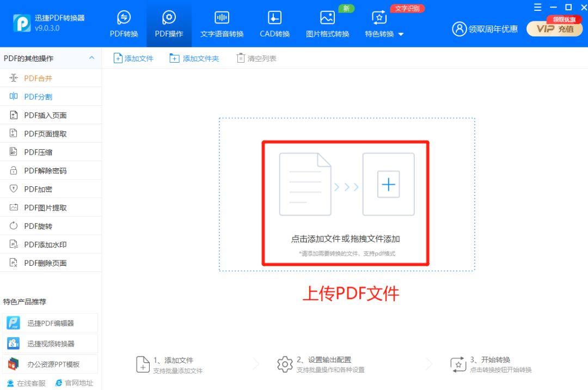Click the PDF合并 merge icon
This screenshot has width=588, height=390.
(14, 78)
